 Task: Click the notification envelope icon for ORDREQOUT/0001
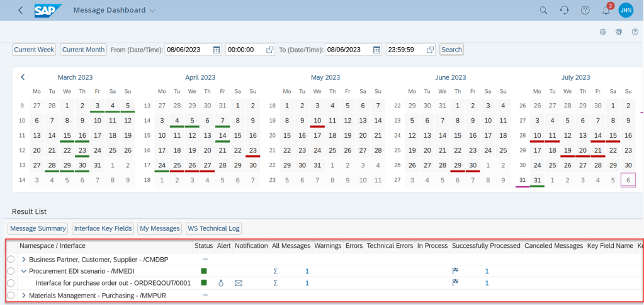(239, 283)
